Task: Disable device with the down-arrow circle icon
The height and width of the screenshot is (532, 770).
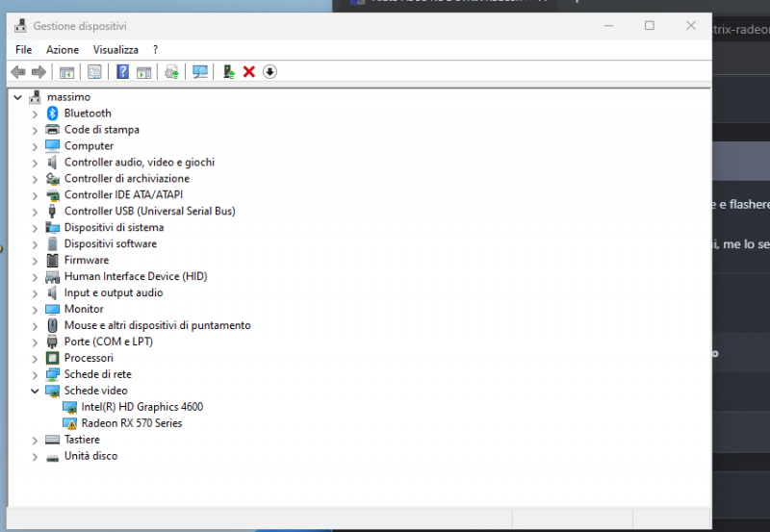Action: pos(269,71)
